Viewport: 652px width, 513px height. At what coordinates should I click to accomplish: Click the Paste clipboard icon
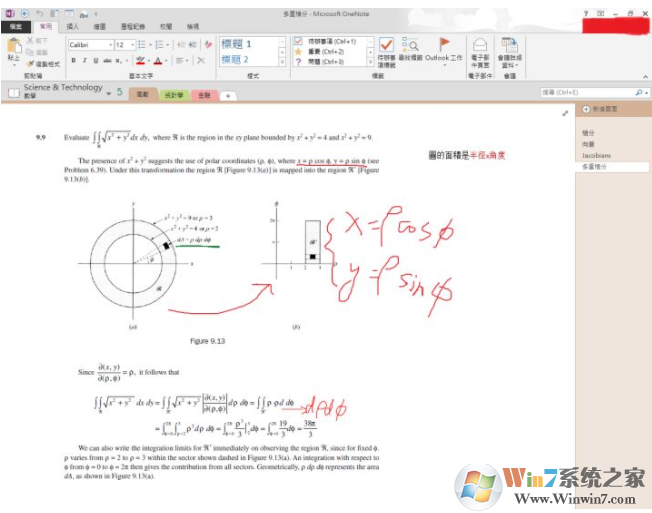point(14,46)
